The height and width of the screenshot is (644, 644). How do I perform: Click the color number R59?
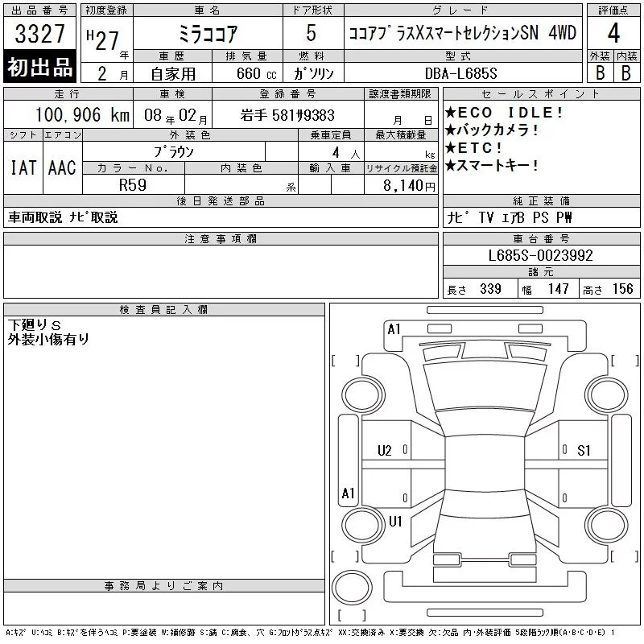[x=133, y=185]
